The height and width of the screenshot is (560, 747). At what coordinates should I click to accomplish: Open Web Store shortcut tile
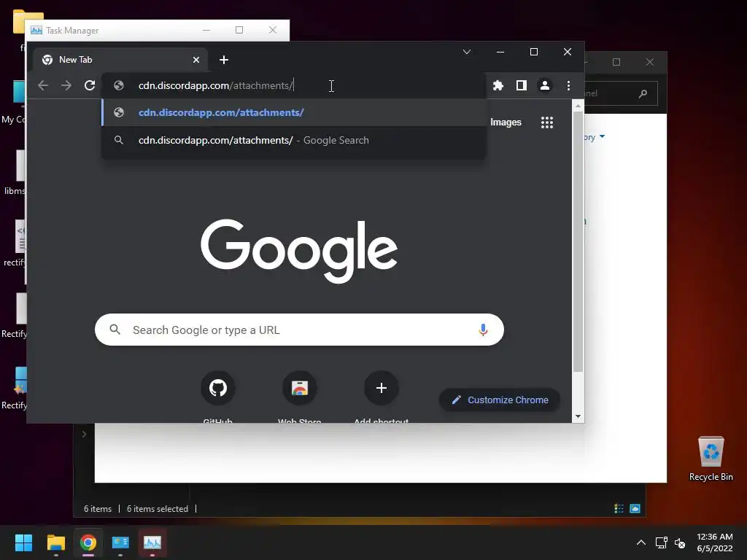coord(299,388)
